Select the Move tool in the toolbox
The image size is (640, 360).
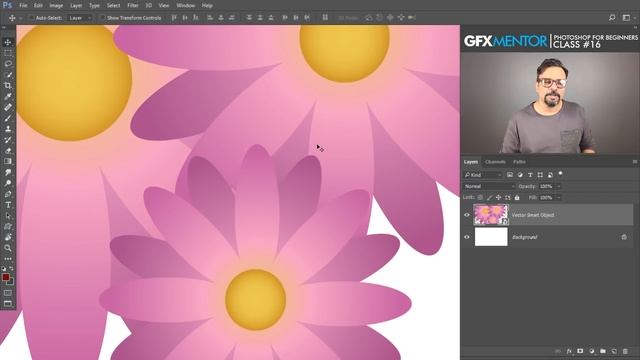[8, 42]
